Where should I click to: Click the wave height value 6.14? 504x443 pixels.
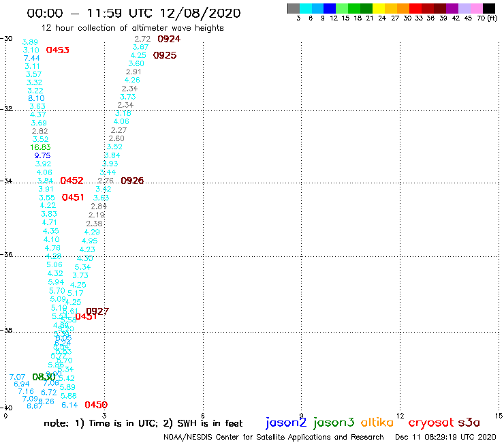[69, 405]
